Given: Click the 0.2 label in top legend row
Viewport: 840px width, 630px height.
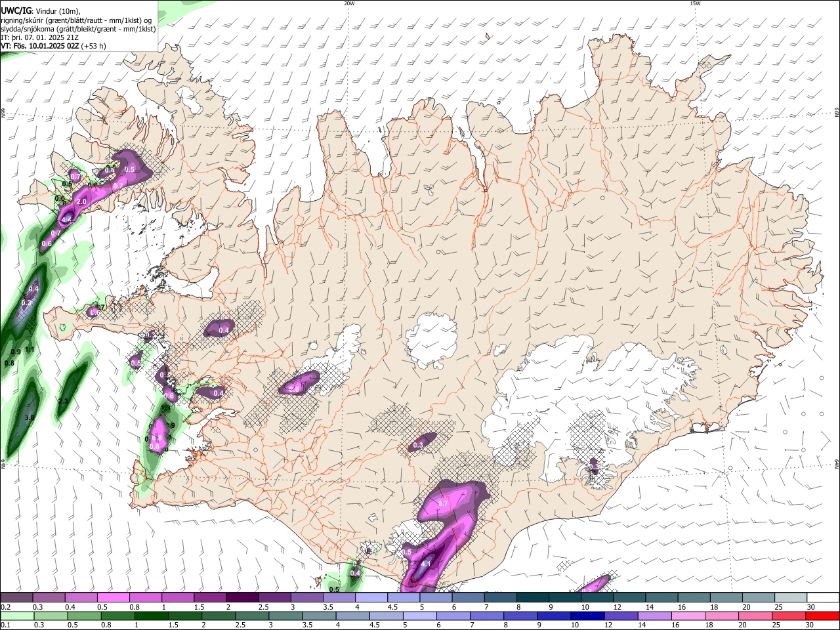Looking at the screenshot, I should [6, 607].
